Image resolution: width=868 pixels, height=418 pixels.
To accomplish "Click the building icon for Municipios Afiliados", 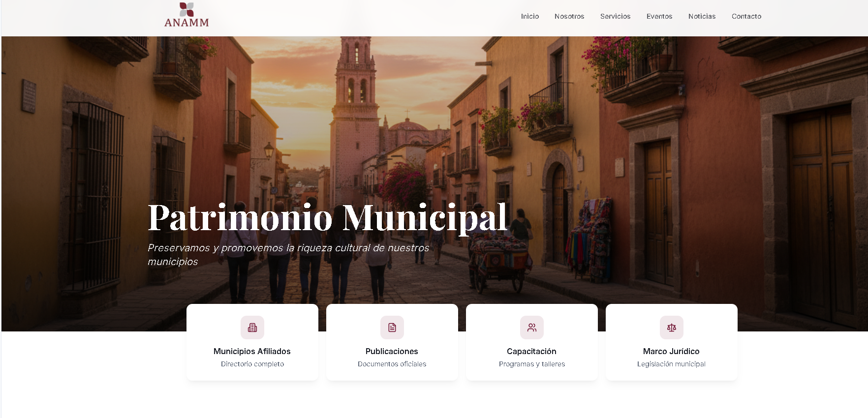I will 252,328.
